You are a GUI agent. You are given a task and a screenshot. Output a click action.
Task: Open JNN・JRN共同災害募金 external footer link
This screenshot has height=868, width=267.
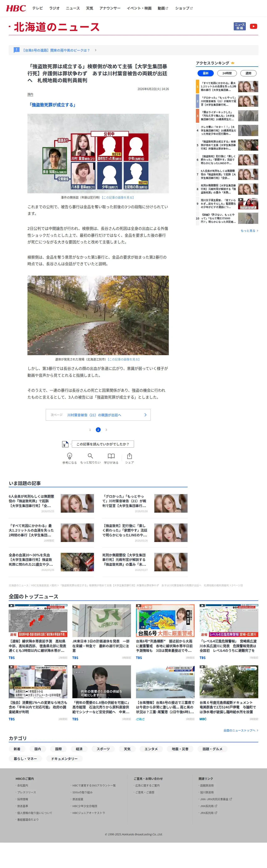[x=216, y=799]
